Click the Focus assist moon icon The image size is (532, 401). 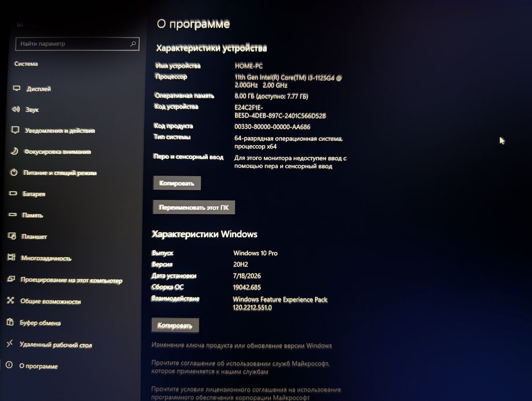pyautogui.click(x=14, y=151)
